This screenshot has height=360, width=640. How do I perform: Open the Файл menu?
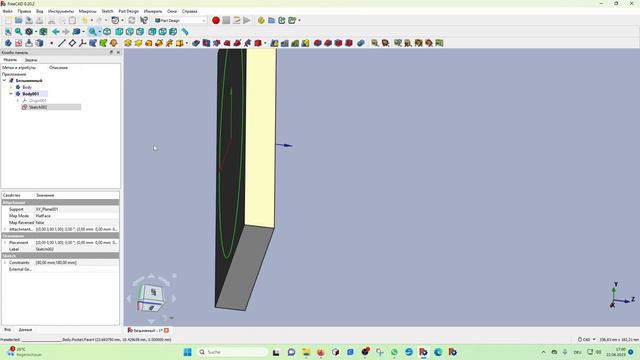[x=7, y=11]
